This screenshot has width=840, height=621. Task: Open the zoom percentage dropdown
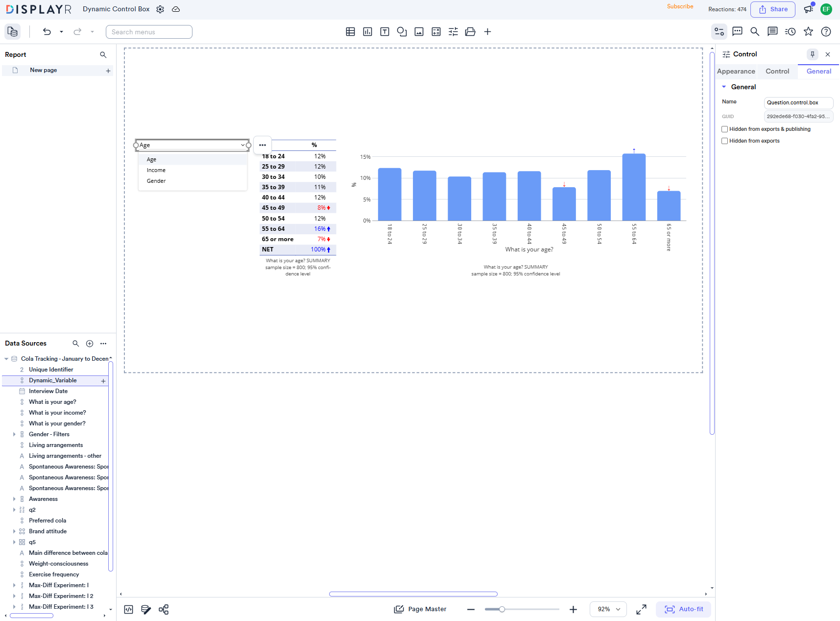click(x=608, y=609)
